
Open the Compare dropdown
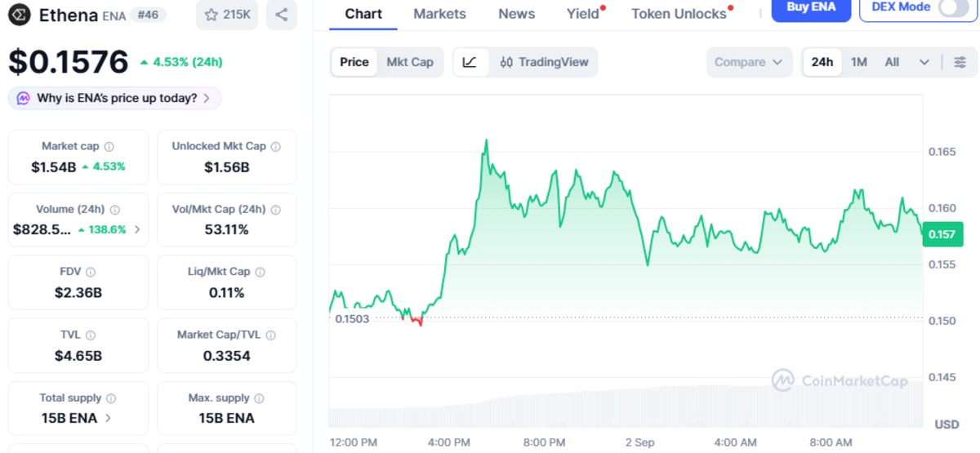pyautogui.click(x=749, y=62)
